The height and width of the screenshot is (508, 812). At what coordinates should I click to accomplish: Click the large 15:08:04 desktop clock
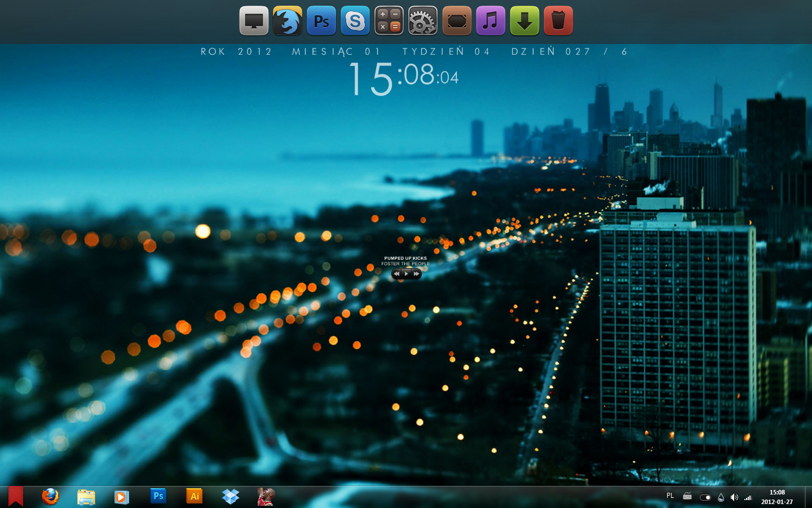(x=404, y=78)
